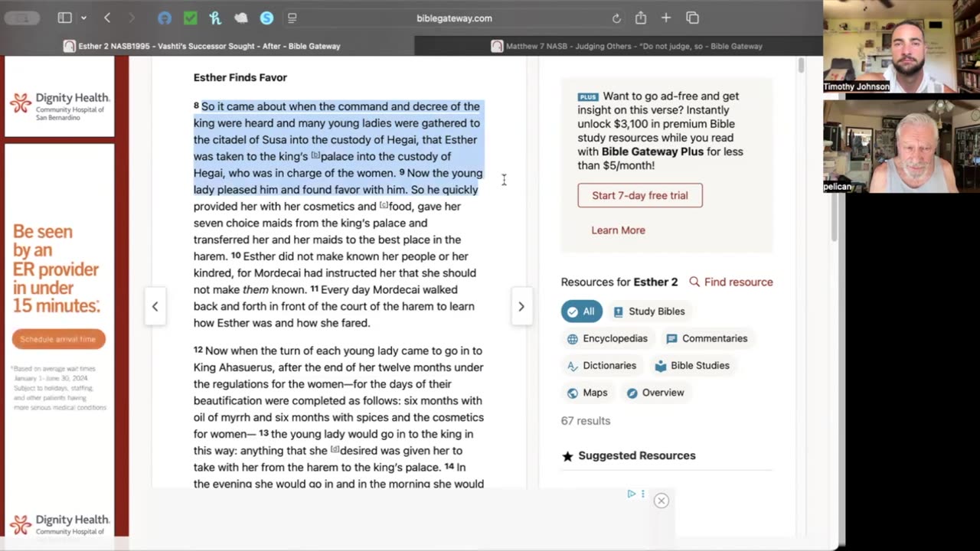Go to previous chapter with left arrow
Viewport: 980px width, 551px height.
pos(155,306)
